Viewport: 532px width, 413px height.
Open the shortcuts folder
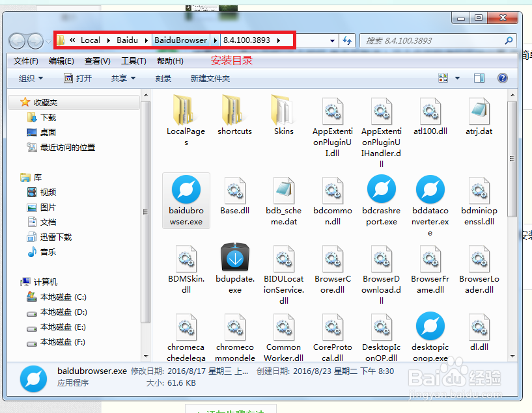234,115
